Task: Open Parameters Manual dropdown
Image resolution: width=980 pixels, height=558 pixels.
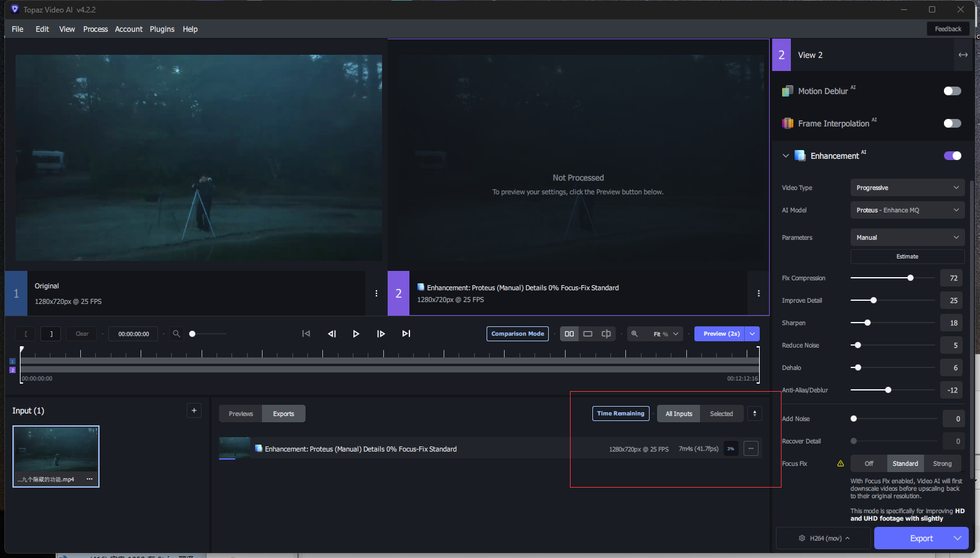Action: [x=907, y=237]
